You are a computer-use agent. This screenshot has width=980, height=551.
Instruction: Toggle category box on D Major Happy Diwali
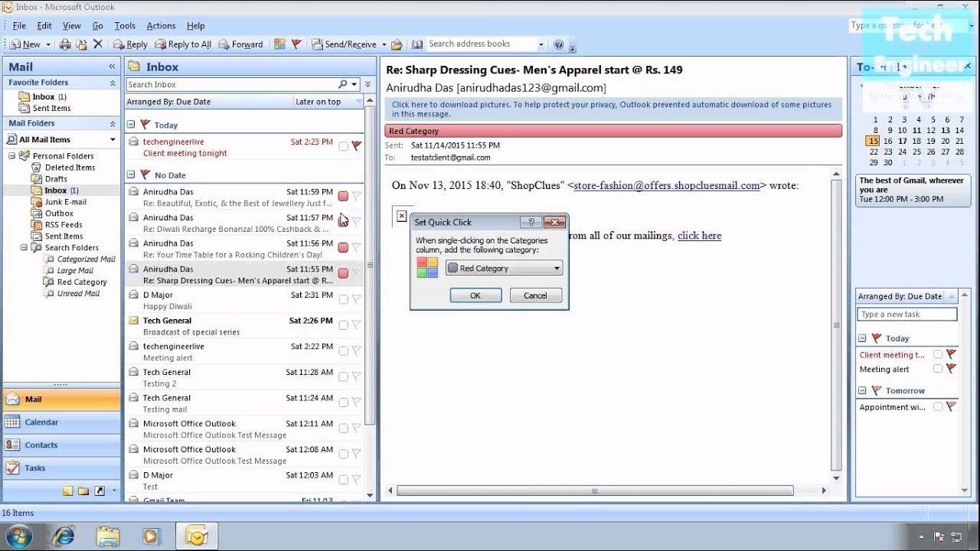pyautogui.click(x=343, y=299)
